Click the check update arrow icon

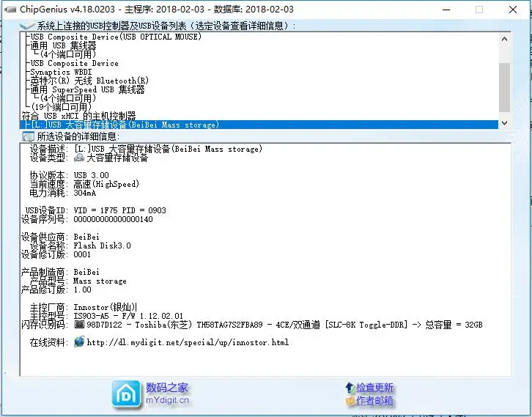click(x=350, y=387)
